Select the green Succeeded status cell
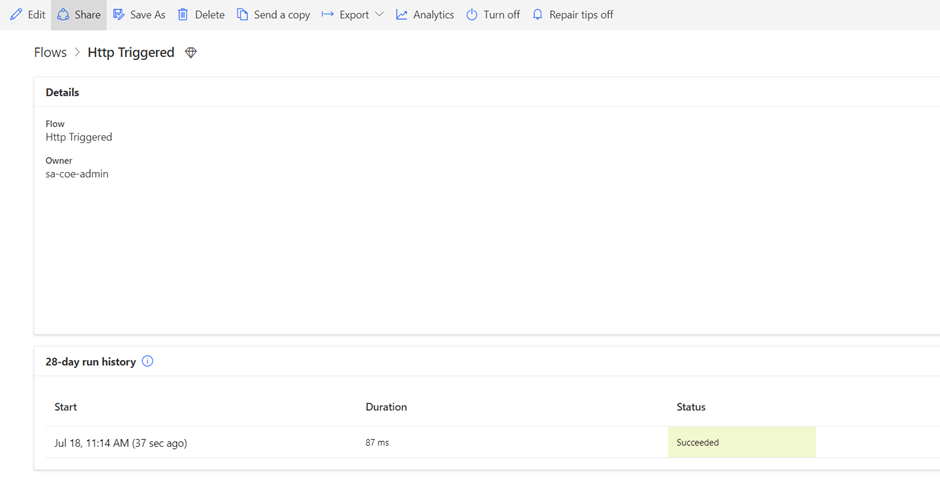The image size is (940, 499). click(741, 442)
